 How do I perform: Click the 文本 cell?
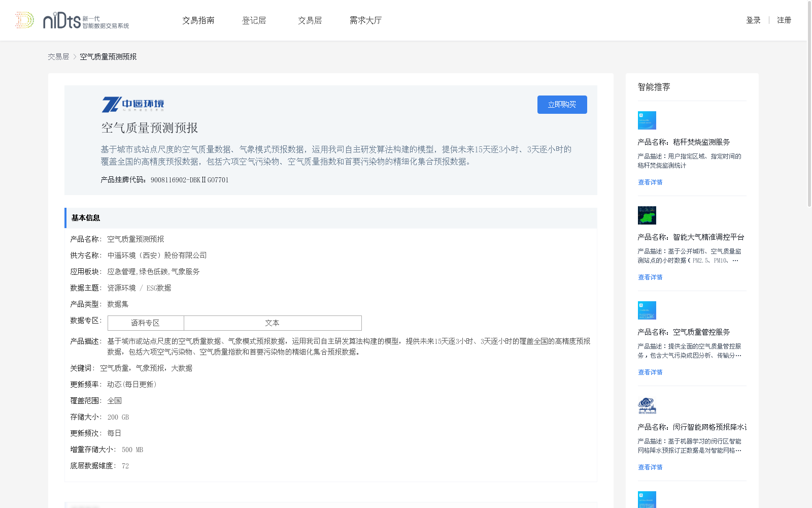pos(273,323)
